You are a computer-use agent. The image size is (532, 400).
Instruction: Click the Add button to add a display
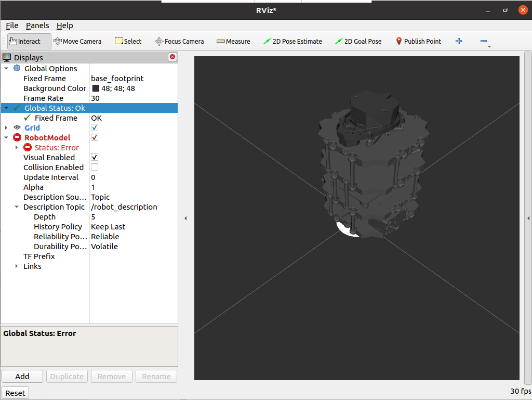pos(22,376)
